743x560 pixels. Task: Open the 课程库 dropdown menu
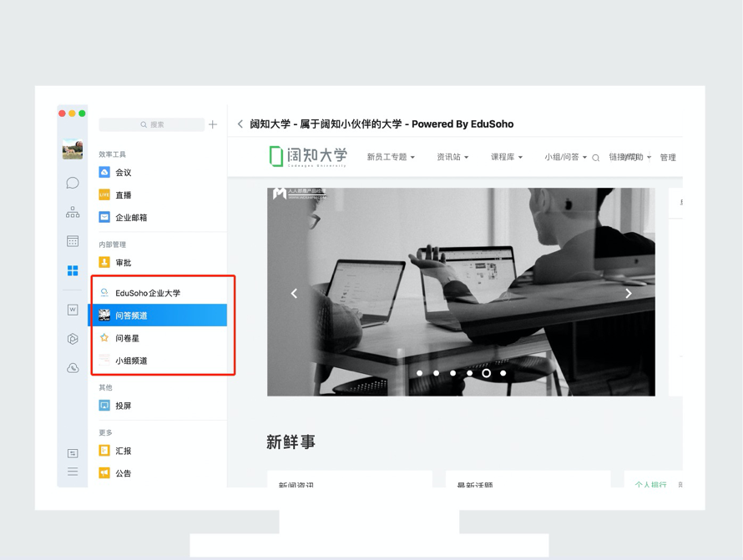[x=506, y=157]
